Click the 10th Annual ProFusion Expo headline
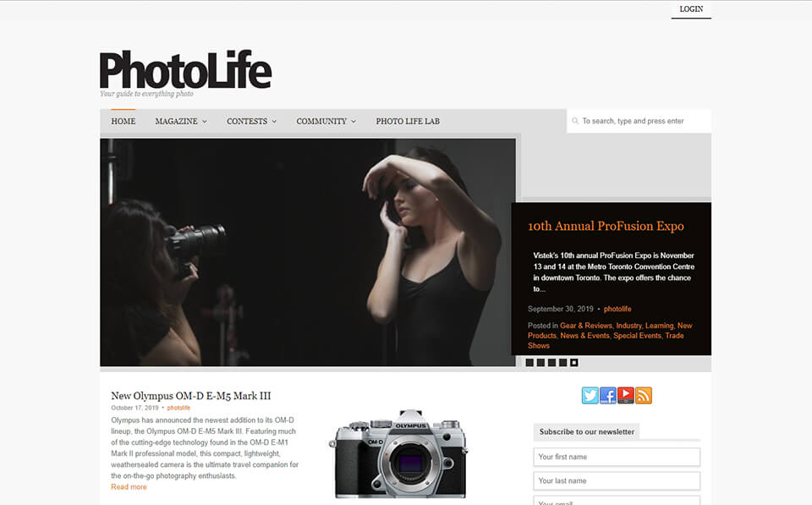Viewport: 812px width, 505px height. click(606, 227)
